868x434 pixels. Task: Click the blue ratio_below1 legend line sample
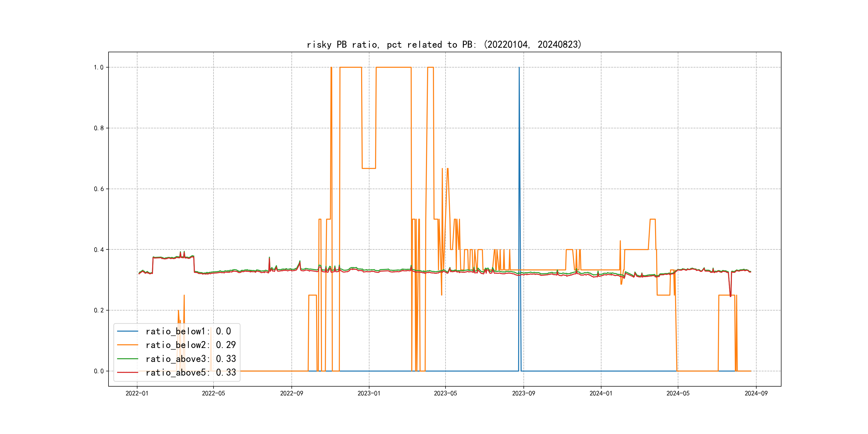pos(127,331)
